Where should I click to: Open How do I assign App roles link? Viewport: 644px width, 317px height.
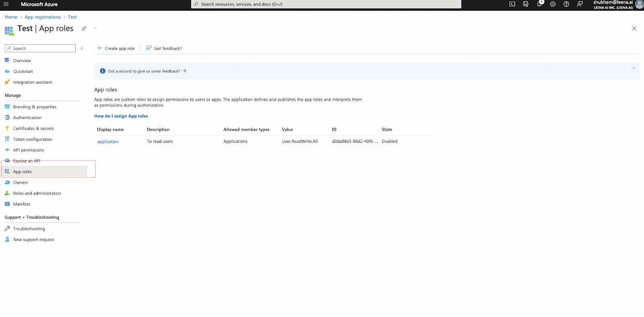pos(121,116)
